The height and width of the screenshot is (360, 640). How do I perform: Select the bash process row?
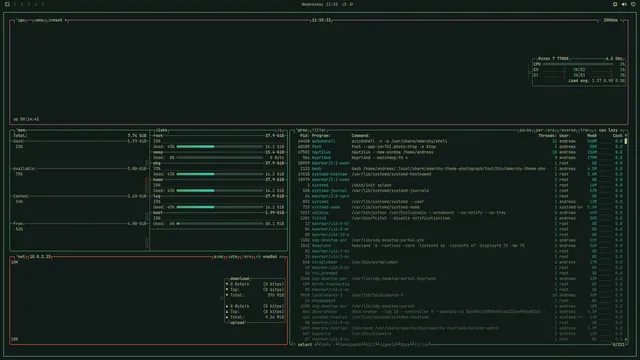tap(460, 169)
